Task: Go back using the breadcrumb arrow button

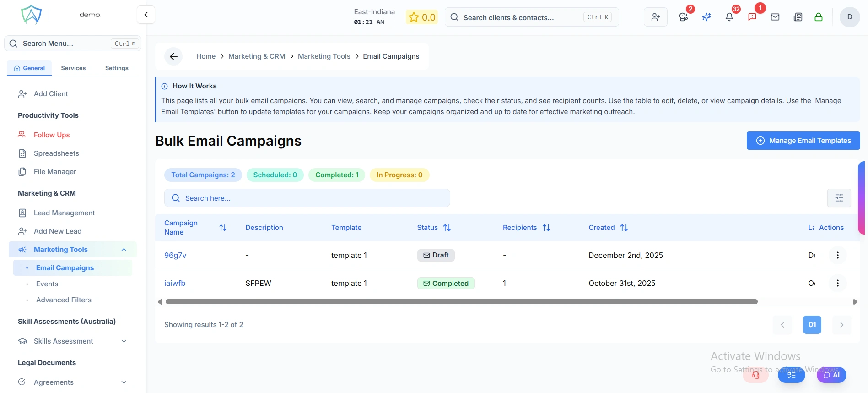Action: [173, 56]
